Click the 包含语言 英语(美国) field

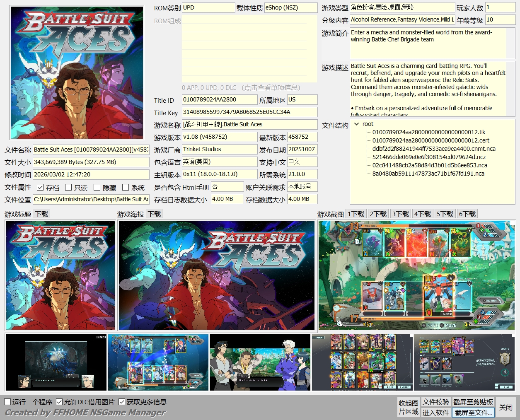220,162
